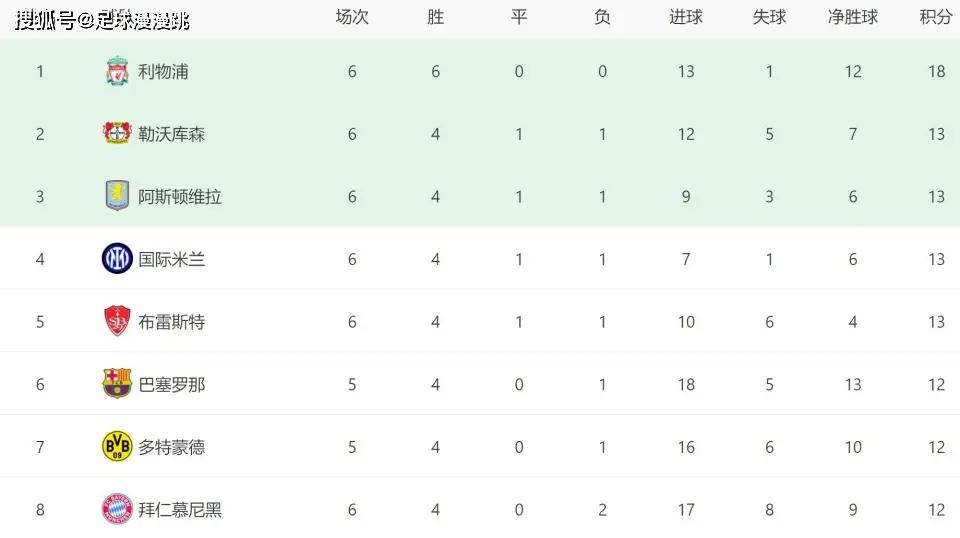Select the Aston Villa badge icon
Screen dimensions: 960x538
tap(117, 196)
